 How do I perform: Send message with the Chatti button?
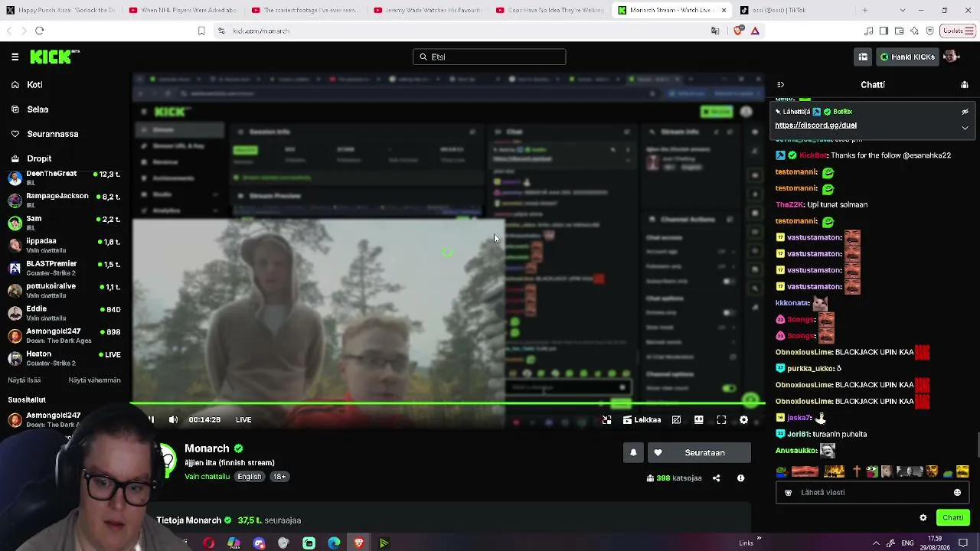point(953,518)
